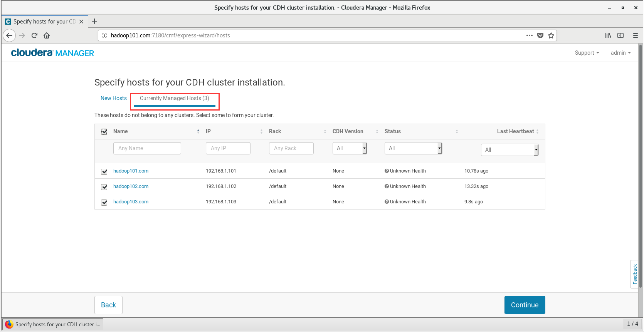This screenshot has height=332, width=644.
Task: Click the taskbar Specify hosts window entry
Action: pos(53,324)
